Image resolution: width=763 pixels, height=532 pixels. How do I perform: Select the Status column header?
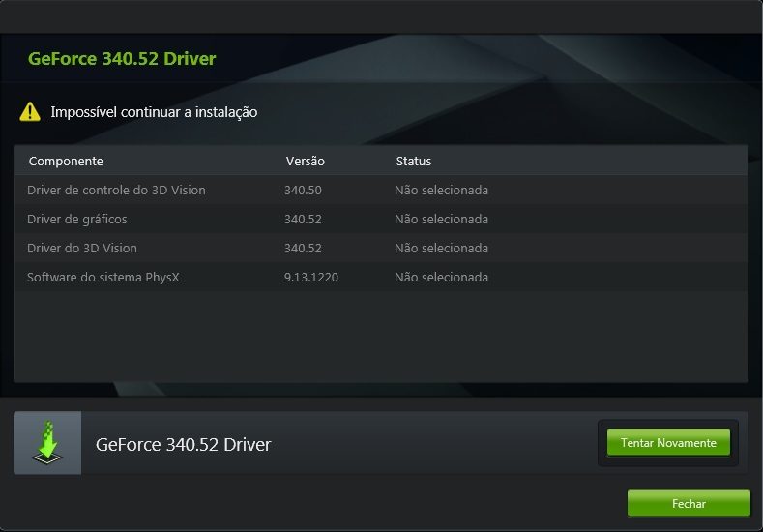(x=414, y=162)
